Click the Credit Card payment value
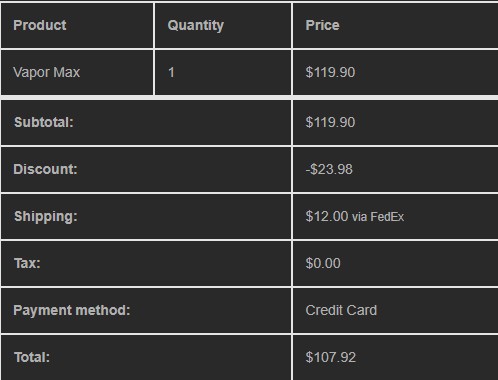 click(341, 310)
